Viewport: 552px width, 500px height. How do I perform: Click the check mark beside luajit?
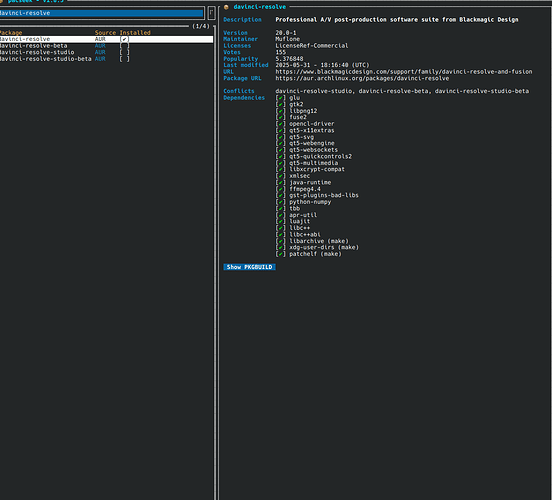click(281, 221)
